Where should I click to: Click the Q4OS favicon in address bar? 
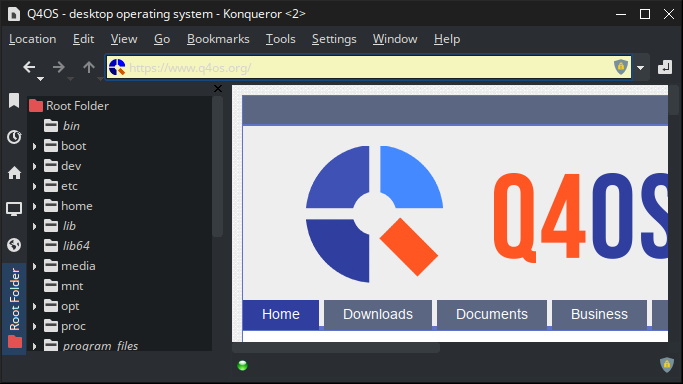[x=117, y=67]
